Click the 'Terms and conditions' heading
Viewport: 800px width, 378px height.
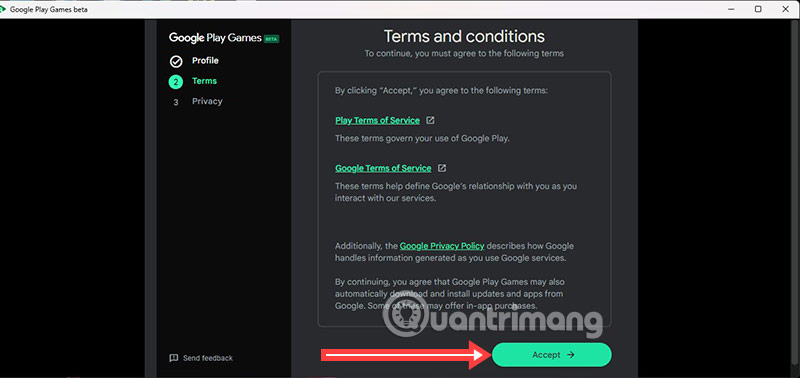(464, 36)
